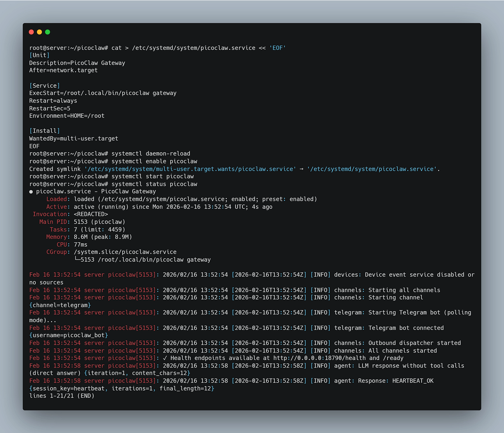Screen dimensions: 504x433
Task: Maximize the terminal using the green button
Action: tap(48, 32)
